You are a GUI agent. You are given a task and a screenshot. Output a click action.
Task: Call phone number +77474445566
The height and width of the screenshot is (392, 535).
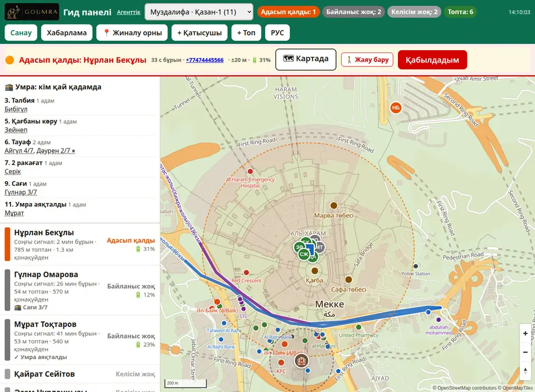point(205,60)
